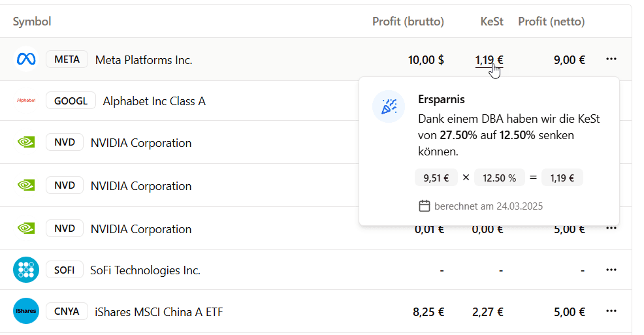644x335 pixels.
Task: Click the CNYA ticker badge
Action: [67, 311]
